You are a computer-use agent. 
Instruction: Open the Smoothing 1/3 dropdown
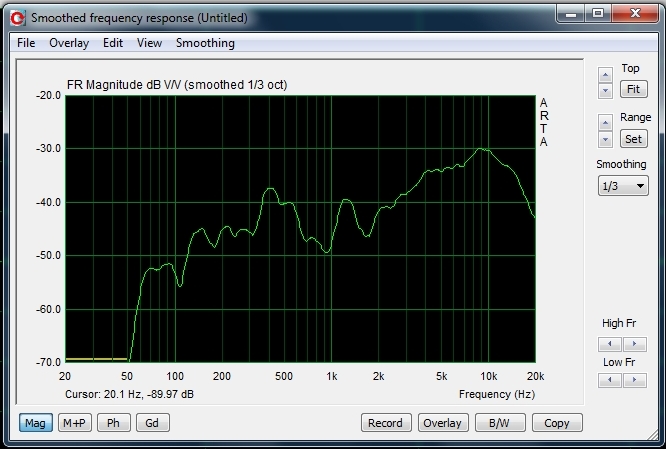point(623,186)
